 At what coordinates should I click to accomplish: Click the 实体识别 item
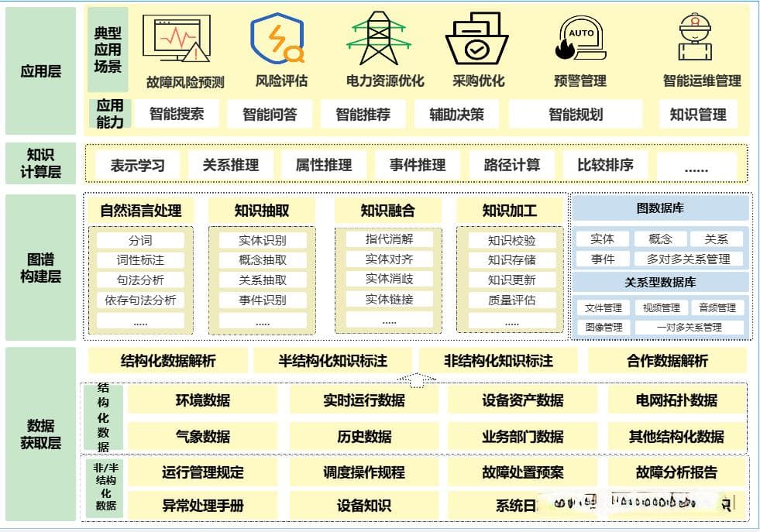[262, 240]
